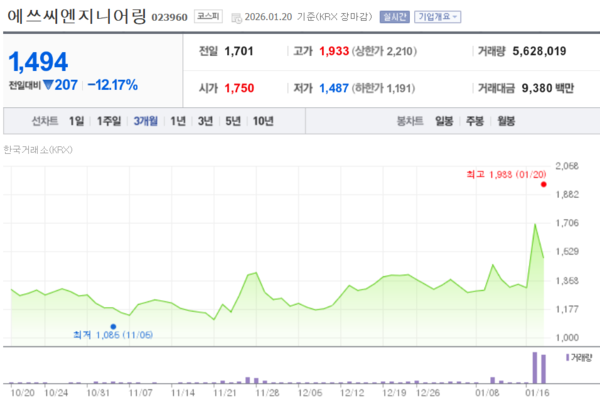Select the 5년 line chart tab

[233, 121]
